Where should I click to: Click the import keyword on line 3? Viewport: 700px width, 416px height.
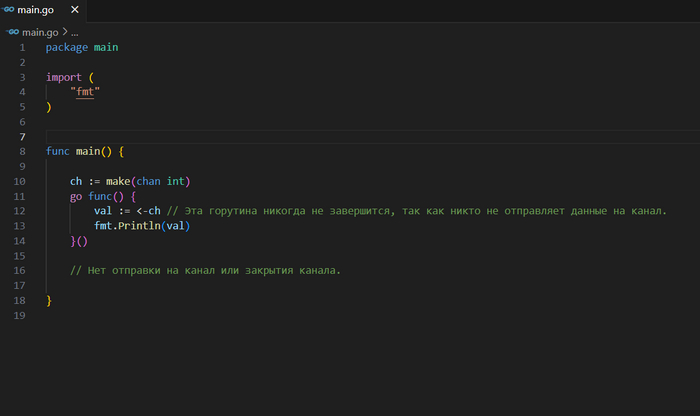(x=64, y=77)
